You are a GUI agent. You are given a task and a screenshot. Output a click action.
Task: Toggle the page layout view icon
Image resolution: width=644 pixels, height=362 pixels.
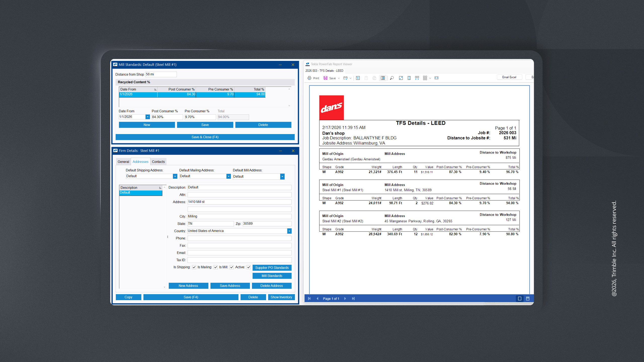click(x=383, y=78)
